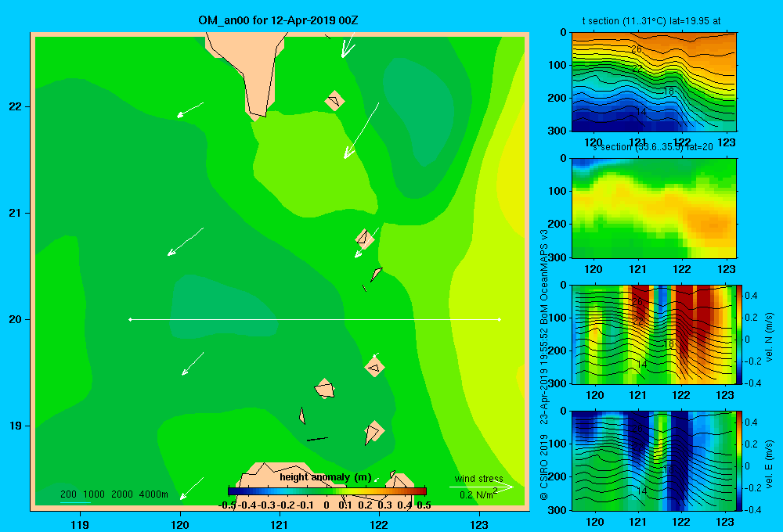The width and height of the screenshot is (783, 532).
Task: Click the '18' isotherm label in t section
Action: tap(669, 91)
